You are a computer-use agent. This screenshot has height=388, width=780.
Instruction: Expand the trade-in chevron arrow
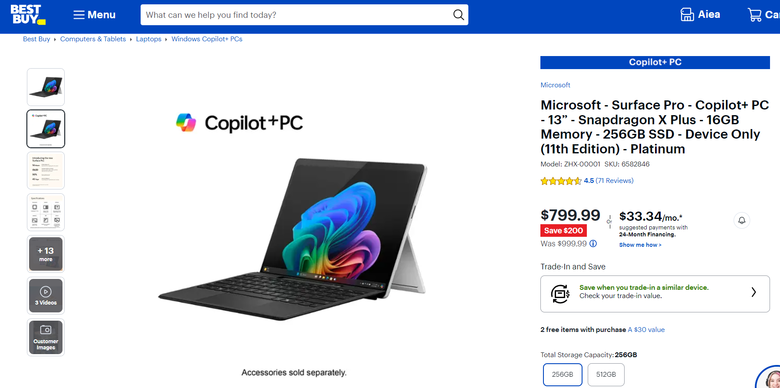point(753,292)
